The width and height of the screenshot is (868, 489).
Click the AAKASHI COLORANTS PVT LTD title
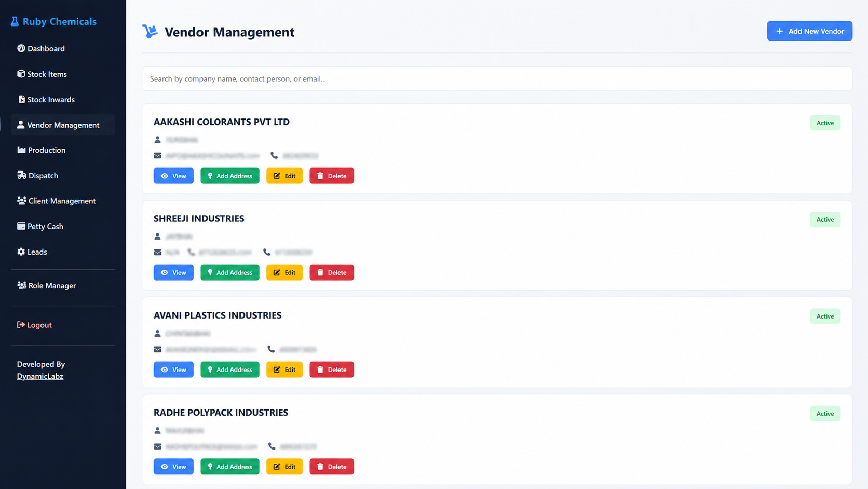(x=222, y=122)
